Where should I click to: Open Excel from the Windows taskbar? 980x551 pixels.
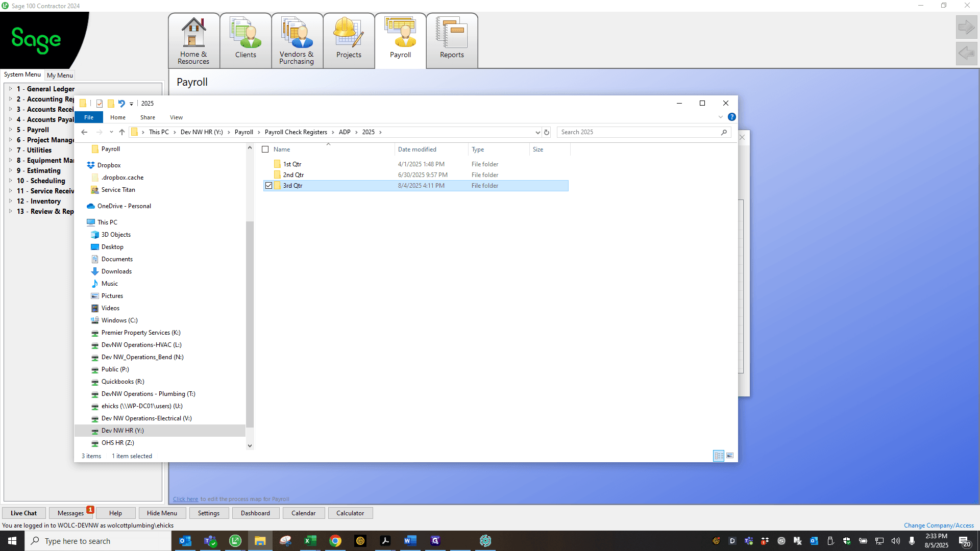(310, 541)
